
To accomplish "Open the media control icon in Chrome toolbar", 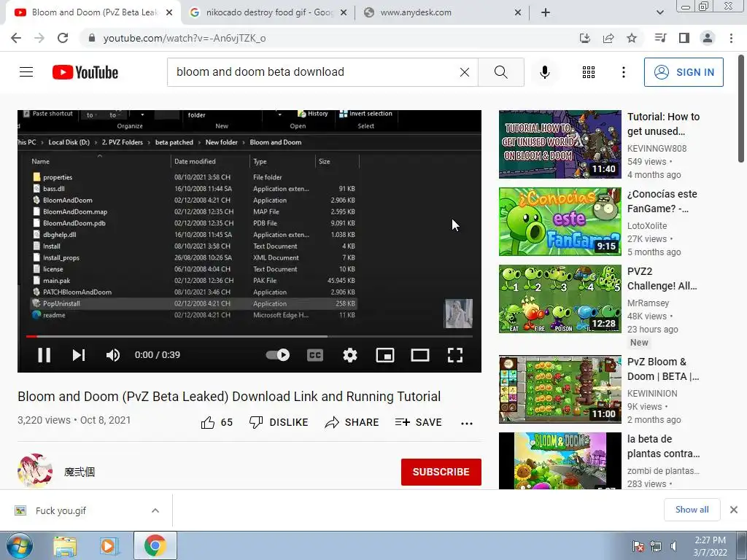I will pyautogui.click(x=660, y=38).
